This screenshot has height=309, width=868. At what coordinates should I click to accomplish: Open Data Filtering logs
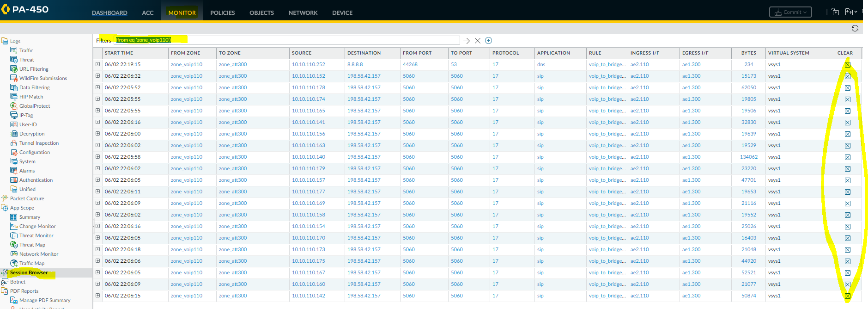tap(34, 87)
